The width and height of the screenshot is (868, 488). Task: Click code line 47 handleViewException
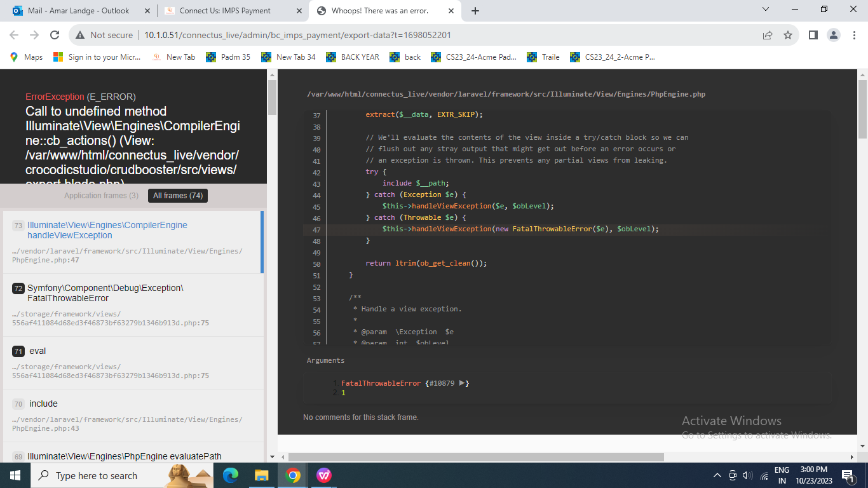coord(520,229)
